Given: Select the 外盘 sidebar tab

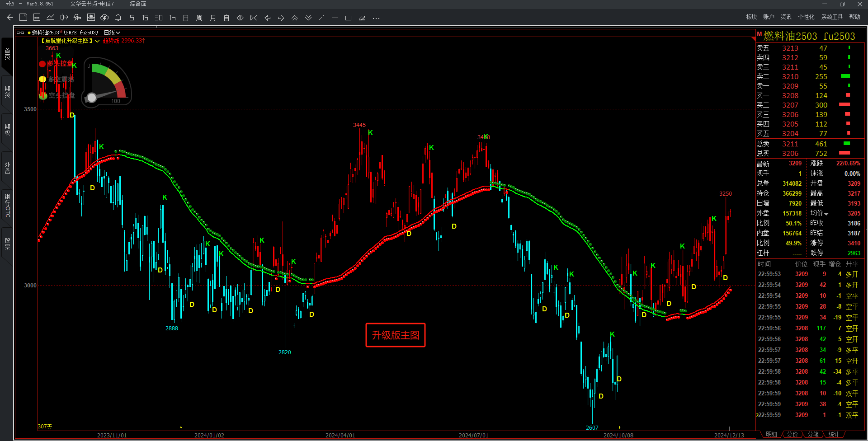Looking at the screenshot, I should [7, 168].
